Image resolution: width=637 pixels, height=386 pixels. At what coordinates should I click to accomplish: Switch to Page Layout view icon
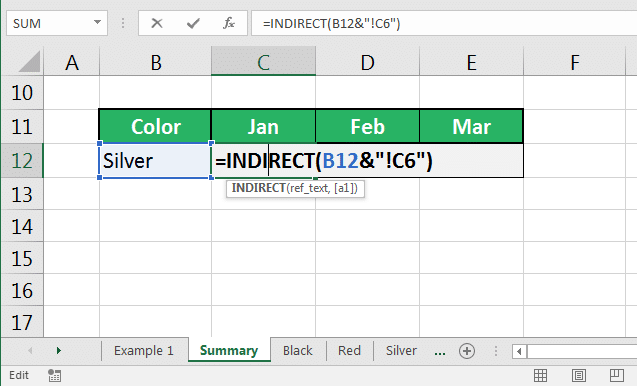point(578,375)
